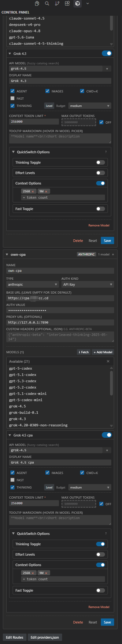Open AUTH KIND API Key dropdown
This screenshot has height=644, width=122.
click(x=88, y=284)
